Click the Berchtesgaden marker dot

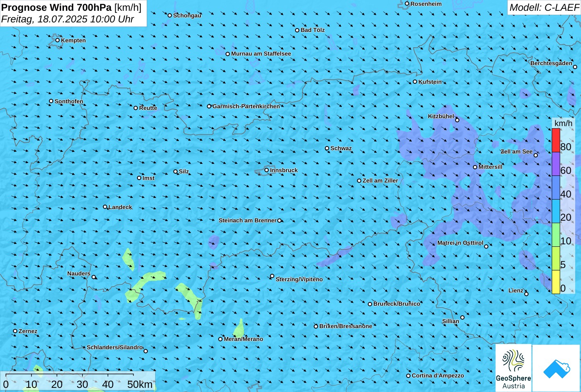(575, 67)
